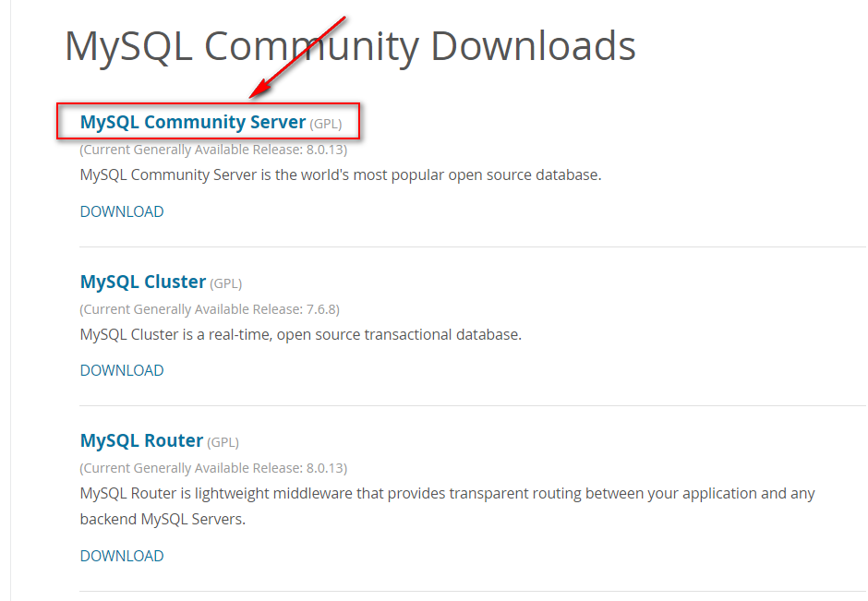Click the MySQL Community Downloads heading
This screenshot has width=868, height=601.
pos(350,45)
